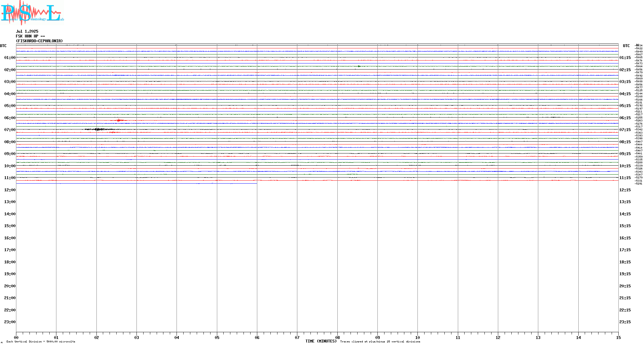Click the small green spike on the 01:30 trace
This screenshot has width=644, height=346.
coord(359,66)
